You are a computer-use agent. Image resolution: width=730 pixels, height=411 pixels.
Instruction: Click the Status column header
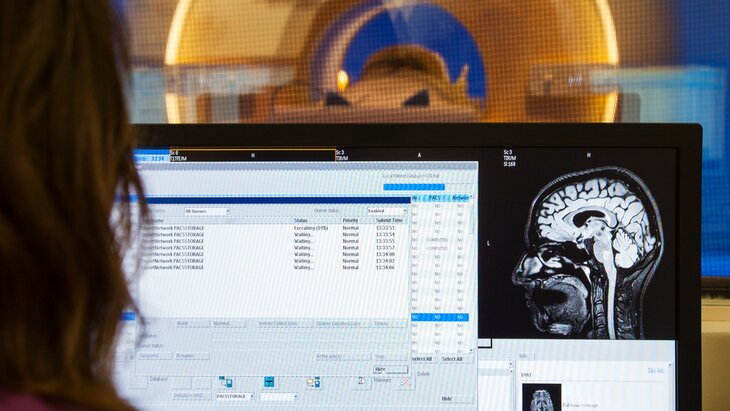[301, 220]
